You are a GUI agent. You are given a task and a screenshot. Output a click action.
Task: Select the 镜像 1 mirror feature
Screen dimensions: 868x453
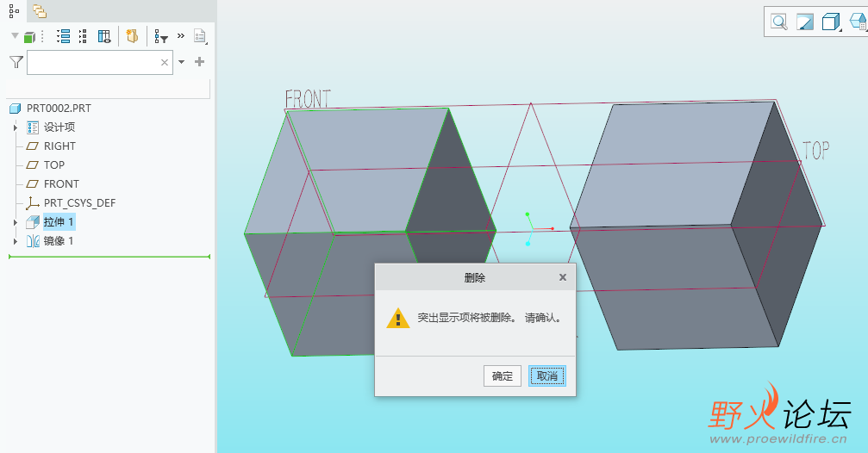[59, 240]
